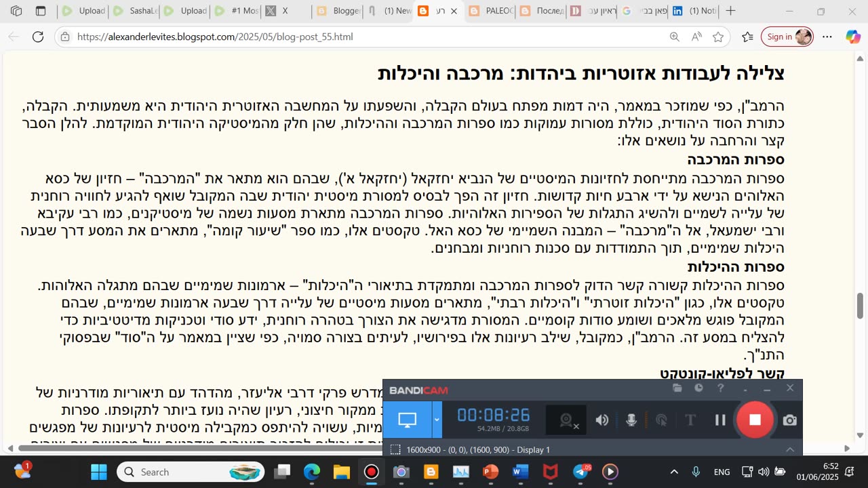Show hidden system tray icons
Viewport: 868px width, 488px height.
(x=674, y=472)
